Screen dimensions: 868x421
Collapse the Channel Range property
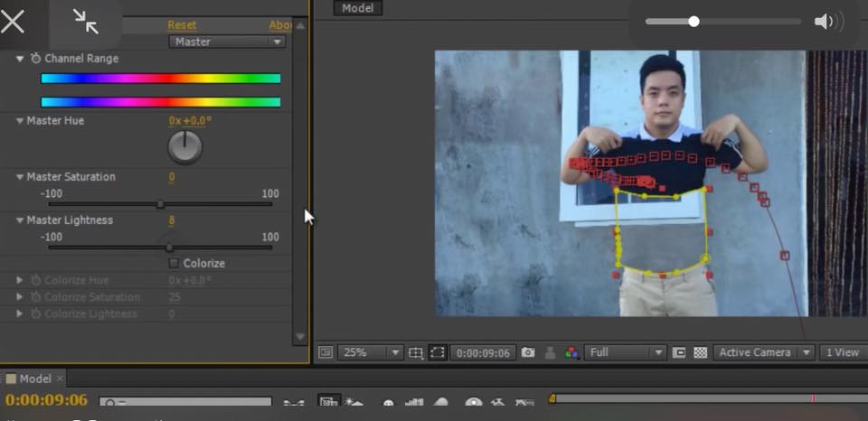click(20, 59)
